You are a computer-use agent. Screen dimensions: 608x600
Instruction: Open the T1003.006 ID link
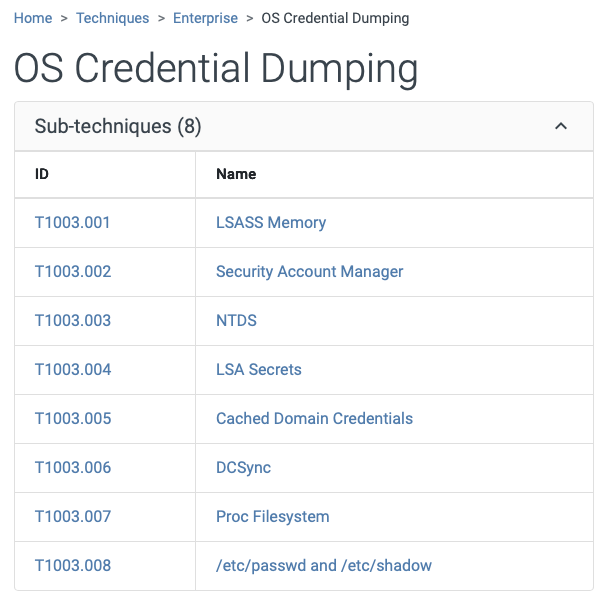tap(73, 467)
